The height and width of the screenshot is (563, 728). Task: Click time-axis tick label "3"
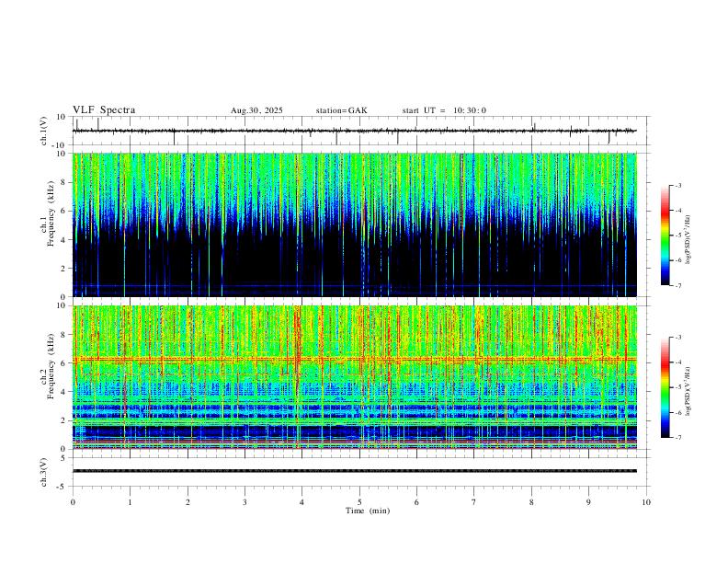[245, 502]
